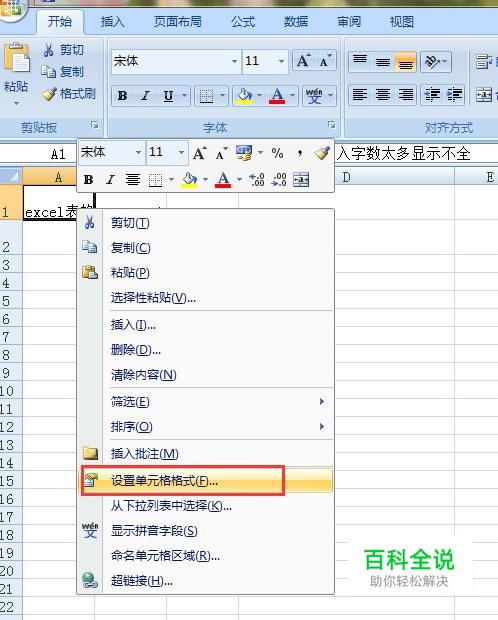Click Grow Font icon in the ribbon
The height and width of the screenshot is (620, 498).
click(303, 61)
